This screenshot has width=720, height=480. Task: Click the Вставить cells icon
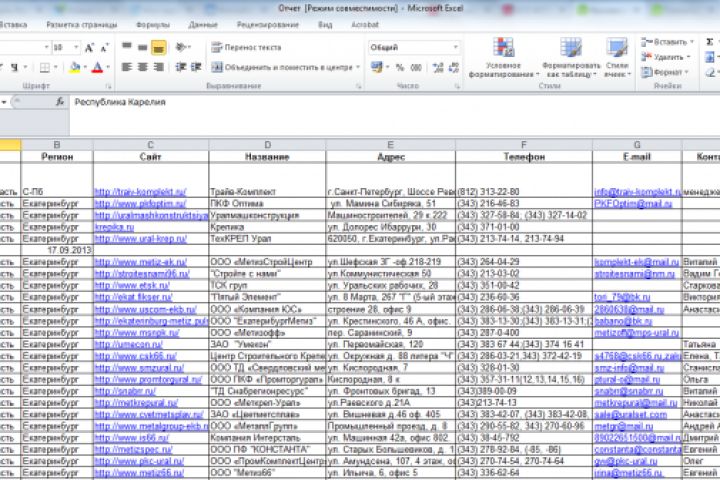click(647, 42)
